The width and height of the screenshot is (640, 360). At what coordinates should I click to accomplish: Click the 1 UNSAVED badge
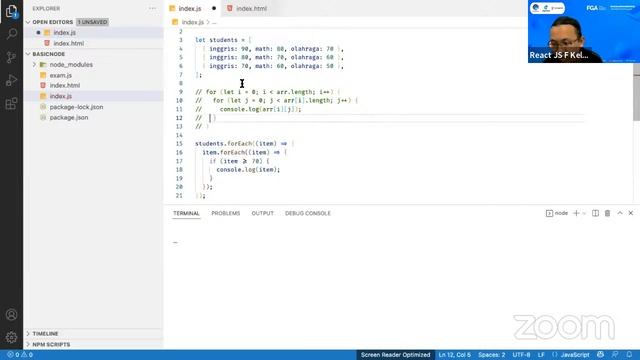[92, 22]
